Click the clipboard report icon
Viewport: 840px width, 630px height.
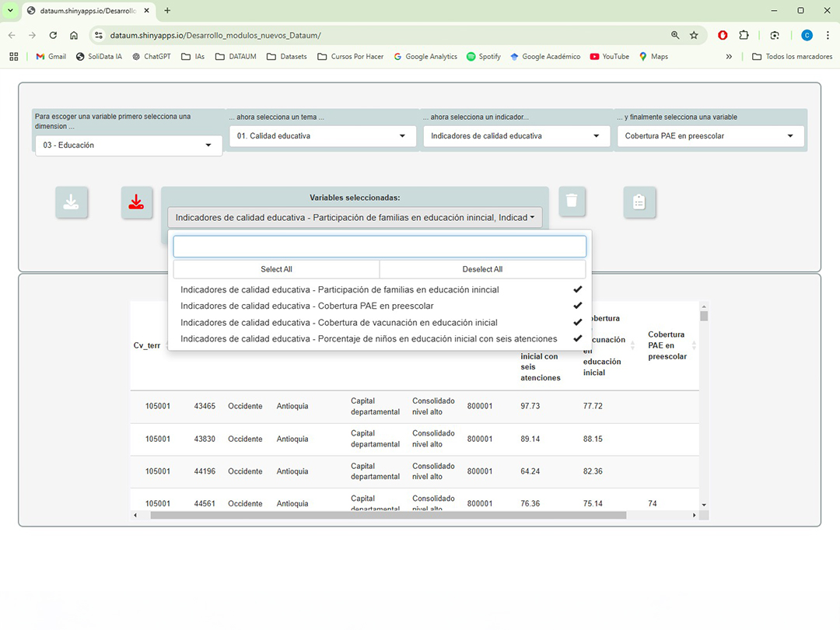(639, 201)
